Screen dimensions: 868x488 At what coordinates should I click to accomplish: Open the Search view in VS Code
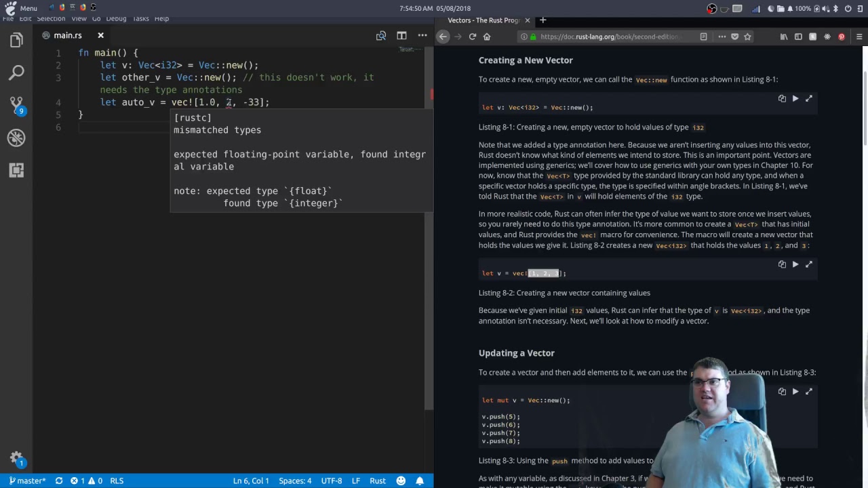(17, 73)
